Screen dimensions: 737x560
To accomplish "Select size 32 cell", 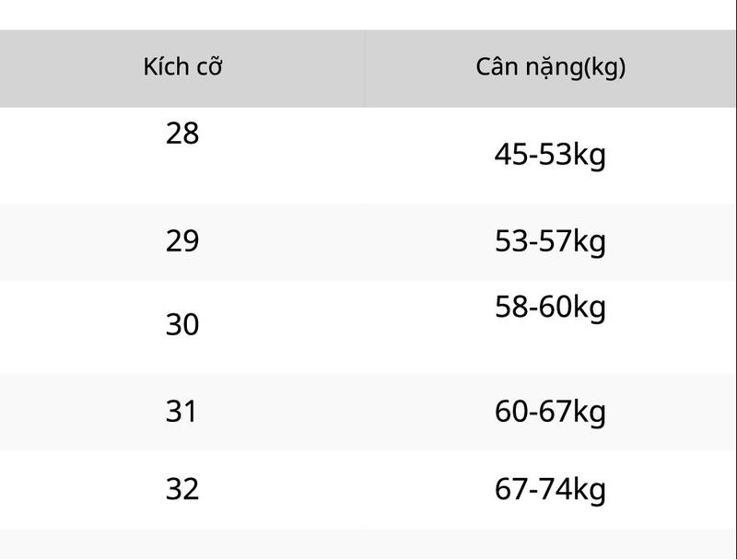I will point(182,489).
